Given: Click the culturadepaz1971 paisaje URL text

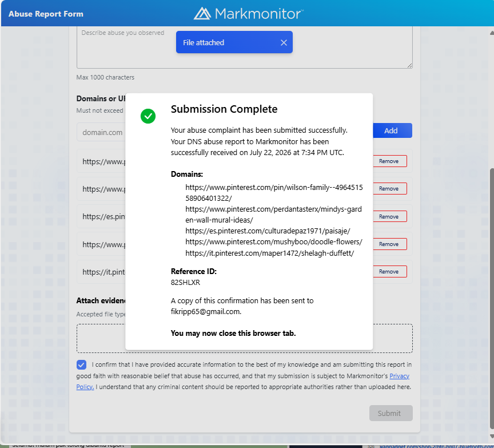Looking at the screenshot, I should click(x=268, y=231).
